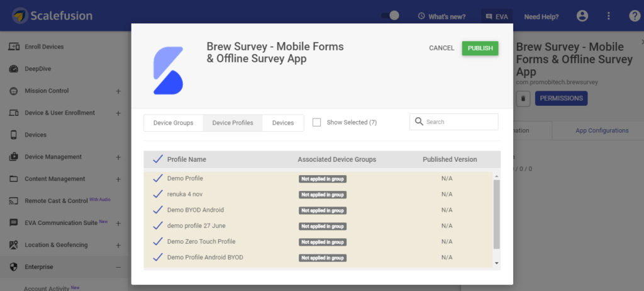644x291 pixels.
Task: Expand EVA Communication Suite section
Action: (x=118, y=223)
